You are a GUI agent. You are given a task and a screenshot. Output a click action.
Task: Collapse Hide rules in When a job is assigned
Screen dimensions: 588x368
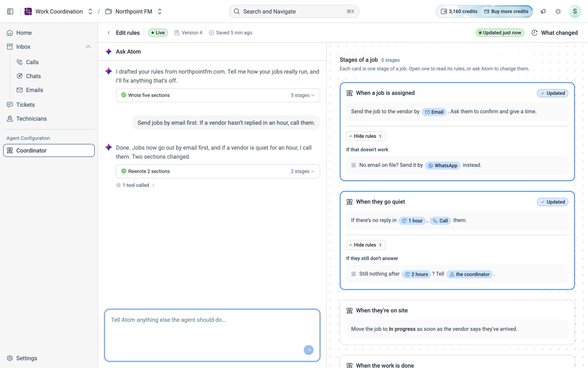click(365, 136)
